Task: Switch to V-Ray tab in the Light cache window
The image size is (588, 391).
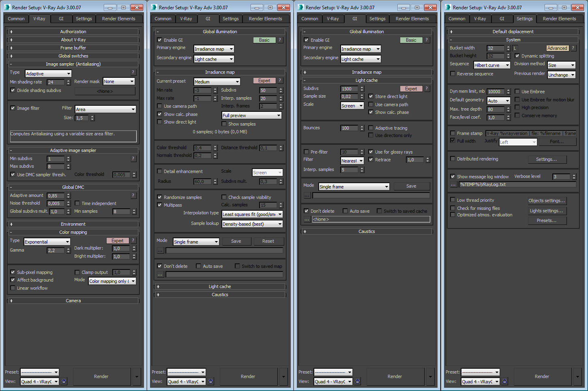Action: (x=333, y=19)
